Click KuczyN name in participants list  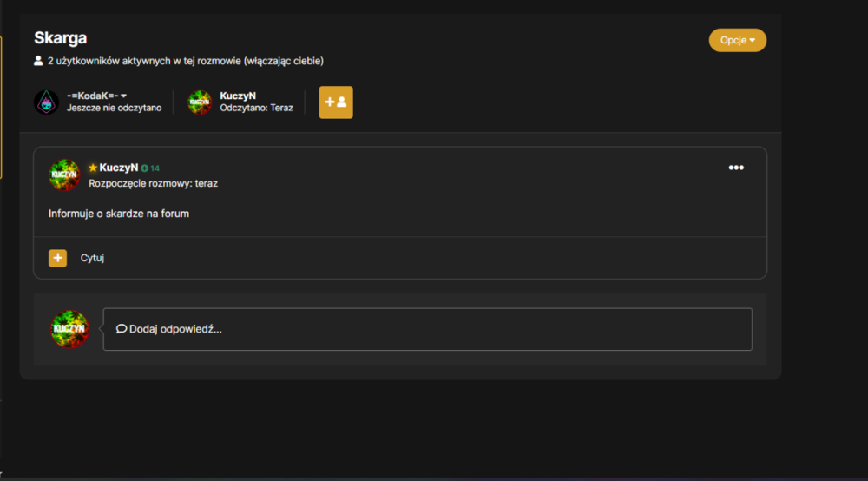click(x=238, y=96)
